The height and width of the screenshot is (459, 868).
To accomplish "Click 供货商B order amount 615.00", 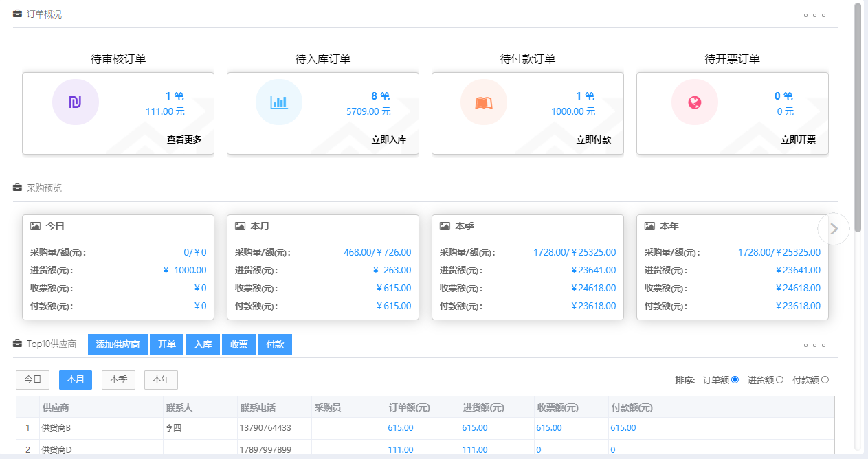I will click(x=401, y=428).
